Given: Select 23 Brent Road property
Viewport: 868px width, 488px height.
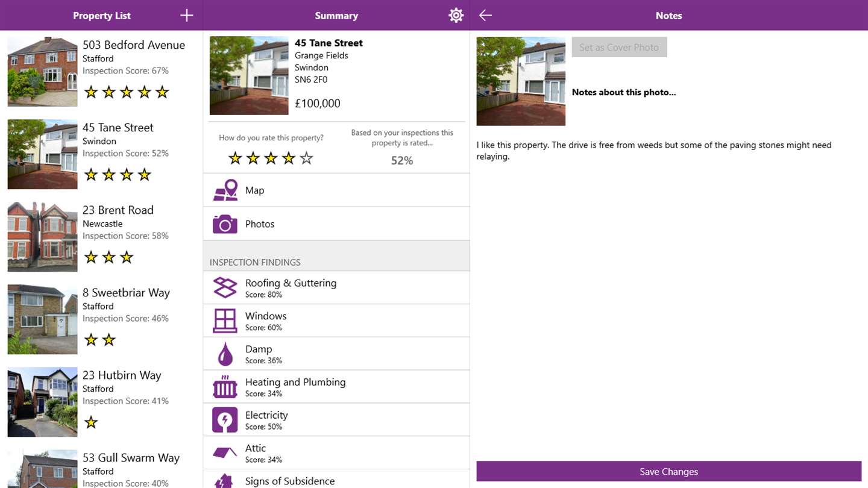Looking at the screenshot, I should 101,237.
